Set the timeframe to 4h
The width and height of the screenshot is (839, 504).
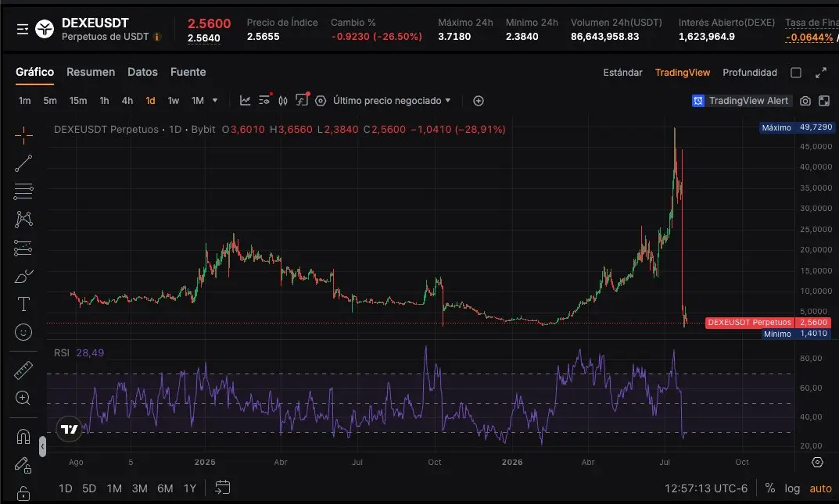click(127, 101)
